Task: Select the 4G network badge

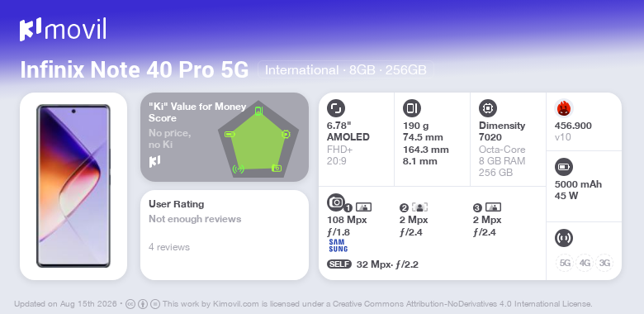Action: click(x=585, y=263)
